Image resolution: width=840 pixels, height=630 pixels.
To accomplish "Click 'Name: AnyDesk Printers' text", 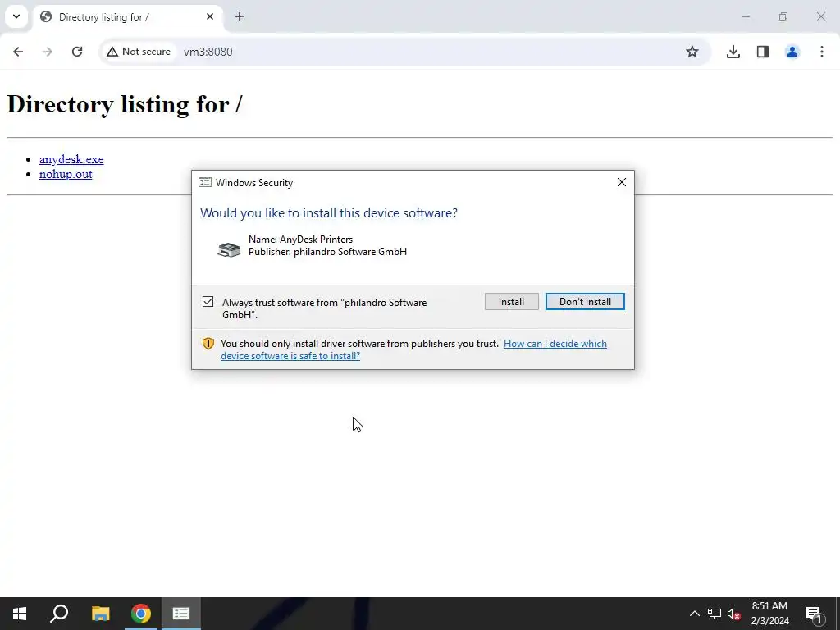I will pyautogui.click(x=300, y=240).
